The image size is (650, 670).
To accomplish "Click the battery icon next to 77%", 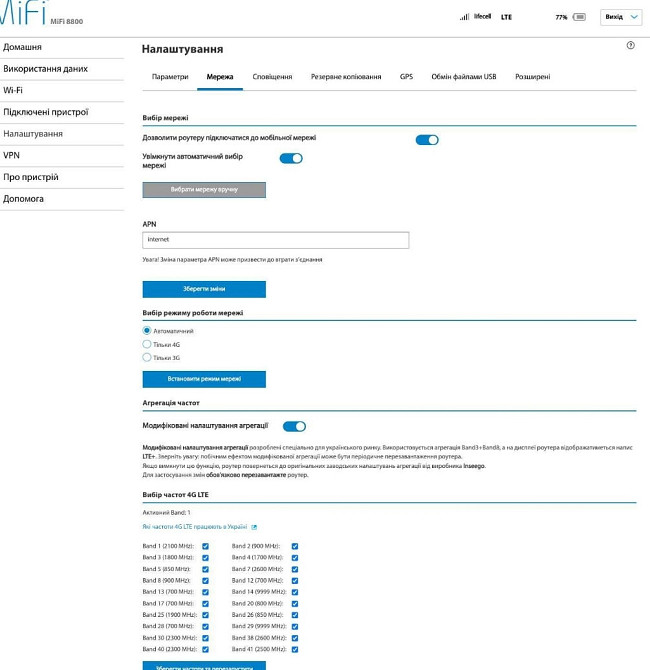I will coord(579,17).
